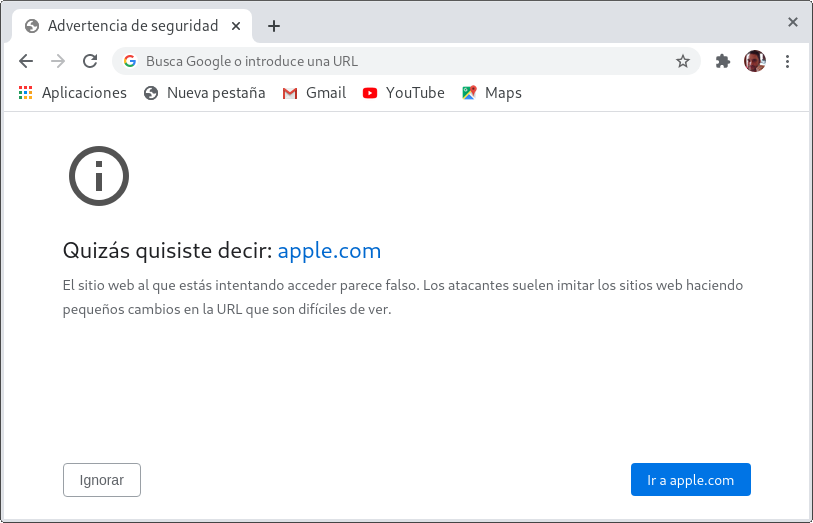Open the Maps bookmark
The width and height of the screenshot is (813, 523).
click(492, 93)
